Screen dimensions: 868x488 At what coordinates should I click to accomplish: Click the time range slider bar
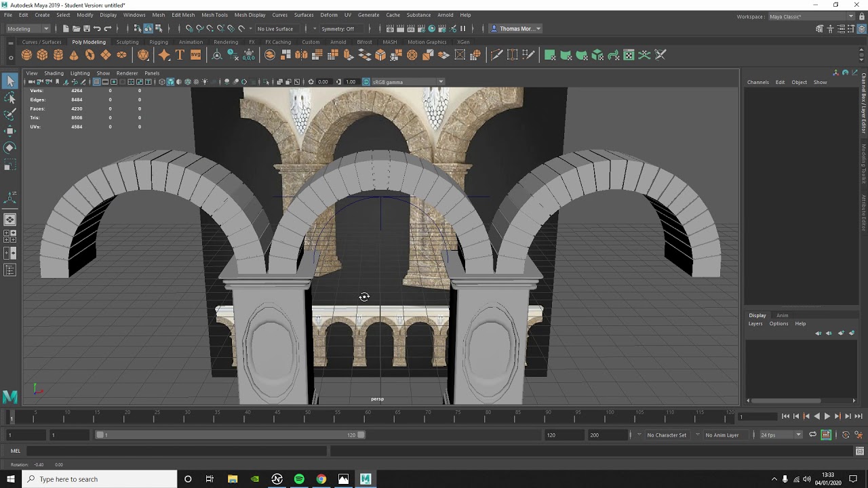tap(231, 434)
